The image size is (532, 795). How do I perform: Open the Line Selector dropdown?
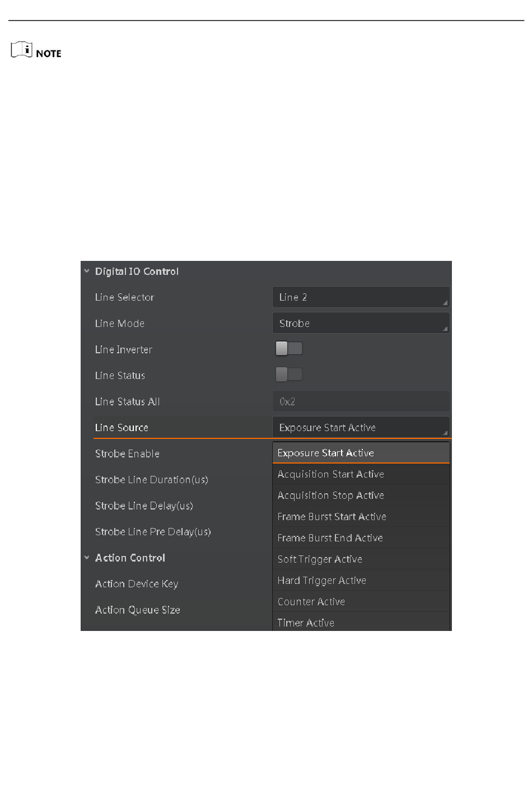pyautogui.click(x=361, y=297)
